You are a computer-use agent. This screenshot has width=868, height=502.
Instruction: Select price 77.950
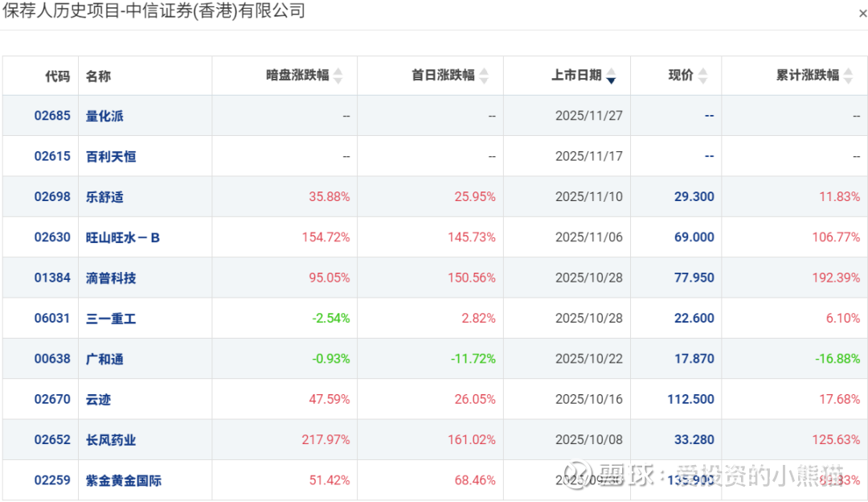(694, 278)
